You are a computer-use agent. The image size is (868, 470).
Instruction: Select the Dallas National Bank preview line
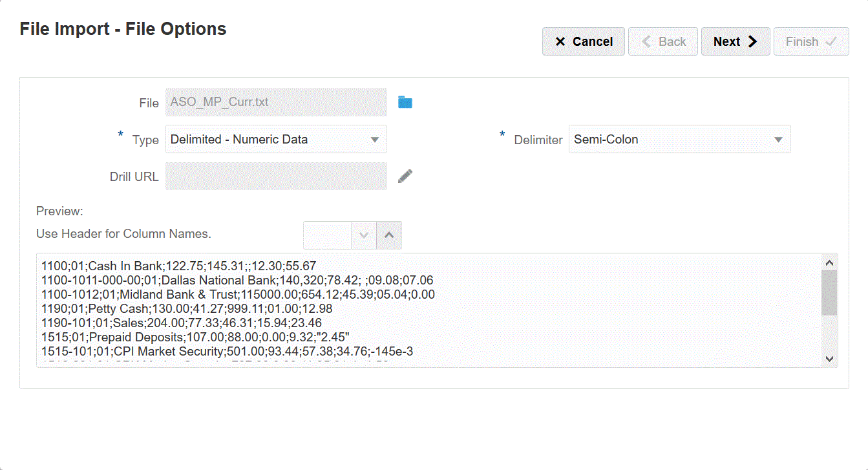point(237,280)
